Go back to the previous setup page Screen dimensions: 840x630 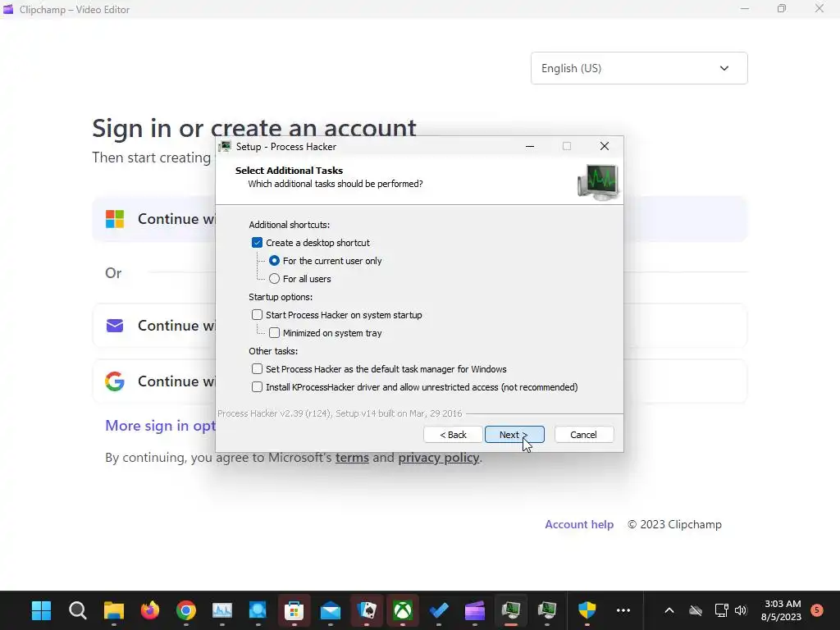pos(453,435)
